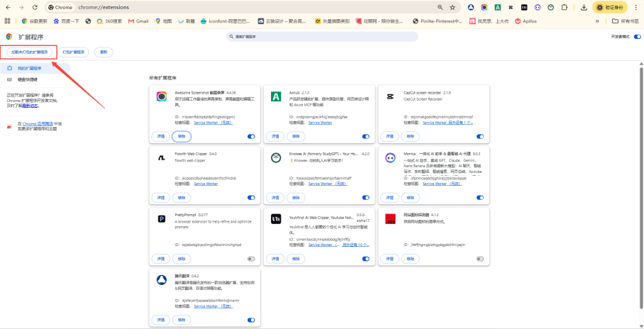644x329 pixels.
Task: Disable the Awesome Screenshot extension toggle
Action: tap(252, 137)
